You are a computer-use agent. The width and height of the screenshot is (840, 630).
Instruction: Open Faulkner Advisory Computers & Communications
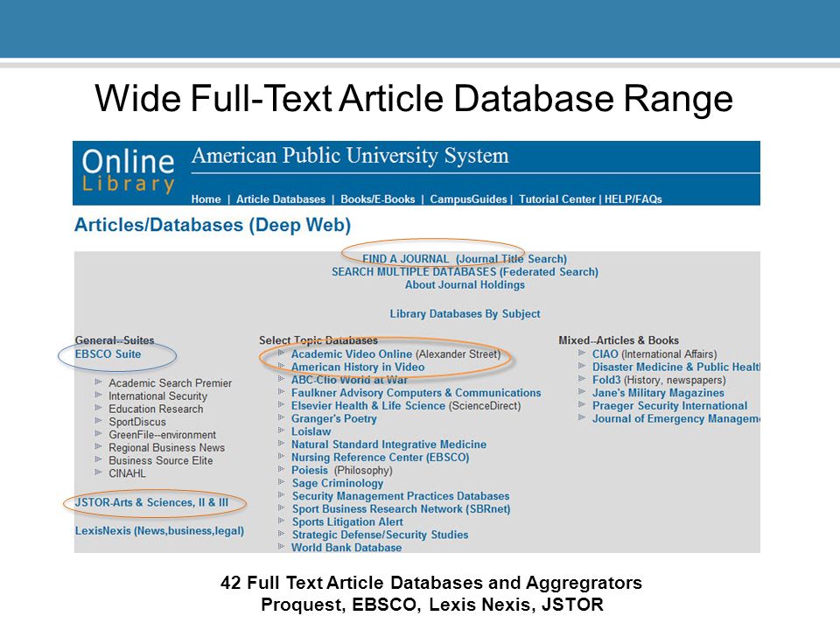[416, 393]
